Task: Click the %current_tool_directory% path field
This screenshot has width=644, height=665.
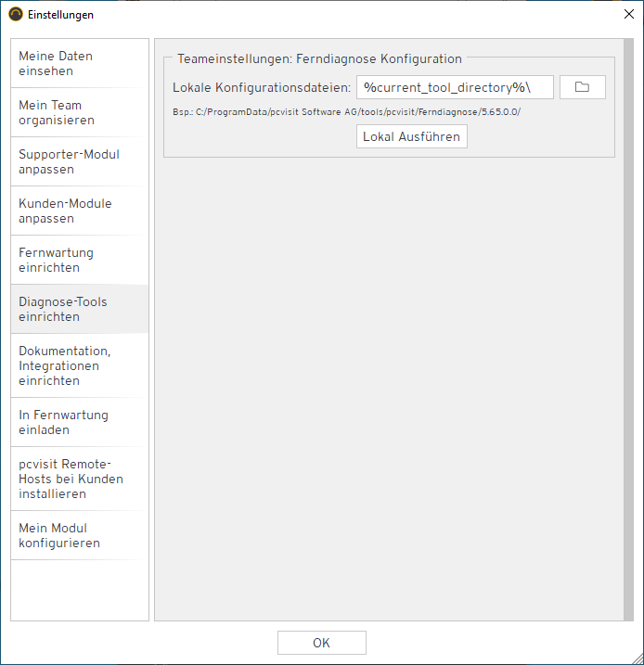Action: point(454,87)
